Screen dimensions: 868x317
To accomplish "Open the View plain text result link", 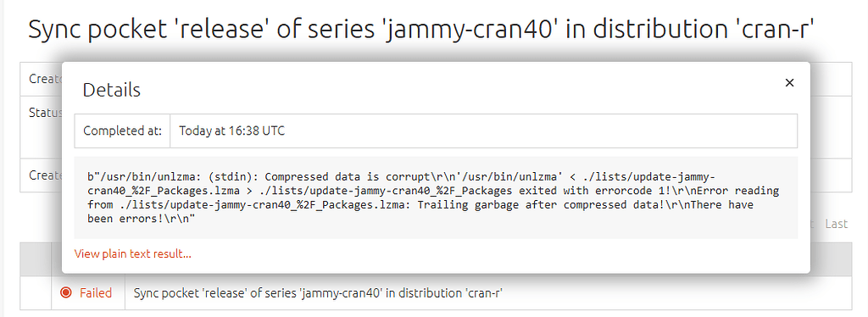I will (x=133, y=254).
